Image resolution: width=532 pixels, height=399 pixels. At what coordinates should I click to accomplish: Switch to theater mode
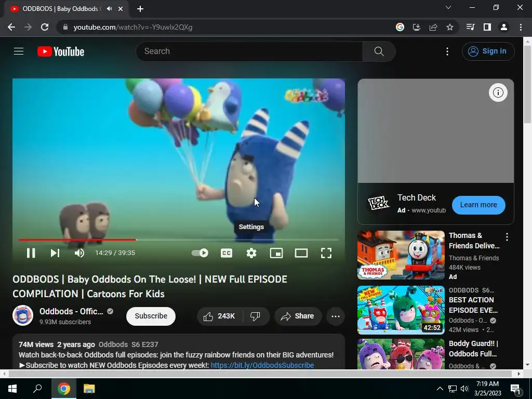(x=301, y=253)
